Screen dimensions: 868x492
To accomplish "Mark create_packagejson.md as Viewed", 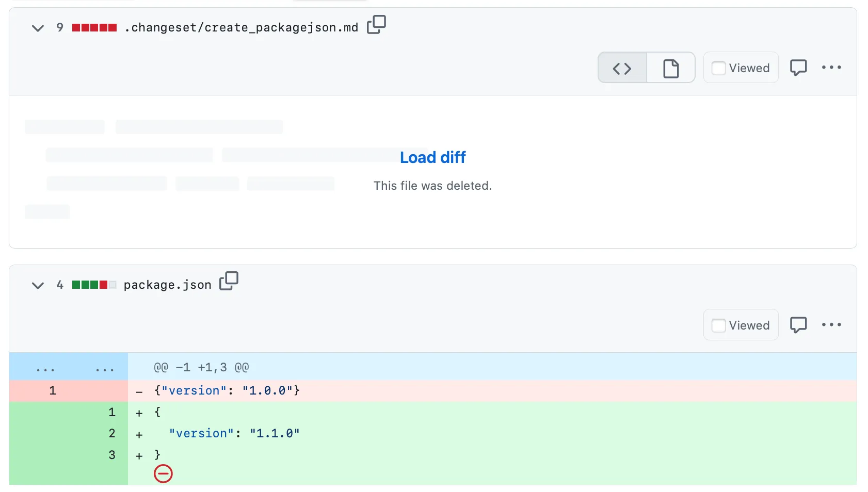I will (x=718, y=68).
